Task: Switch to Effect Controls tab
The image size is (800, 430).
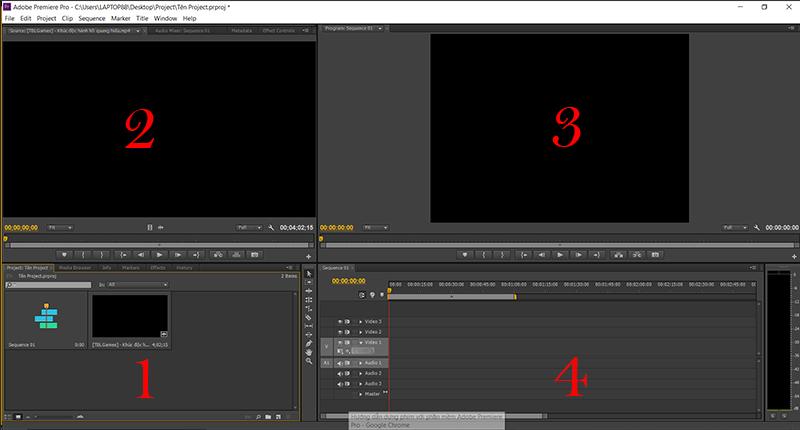Action: point(279,31)
